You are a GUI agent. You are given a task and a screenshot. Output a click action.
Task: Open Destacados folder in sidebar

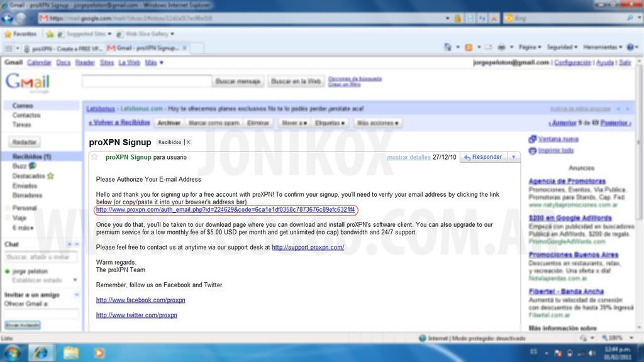[29, 176]
